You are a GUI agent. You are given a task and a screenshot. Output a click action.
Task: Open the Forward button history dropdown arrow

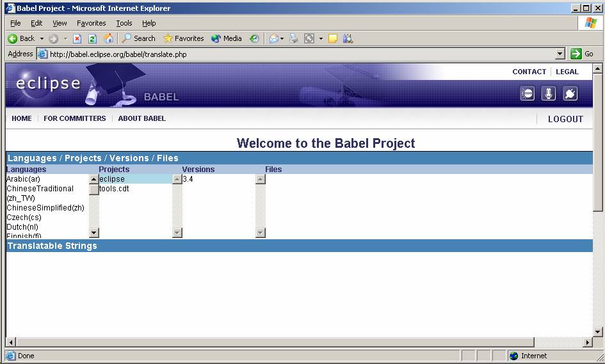pos(65,38)
